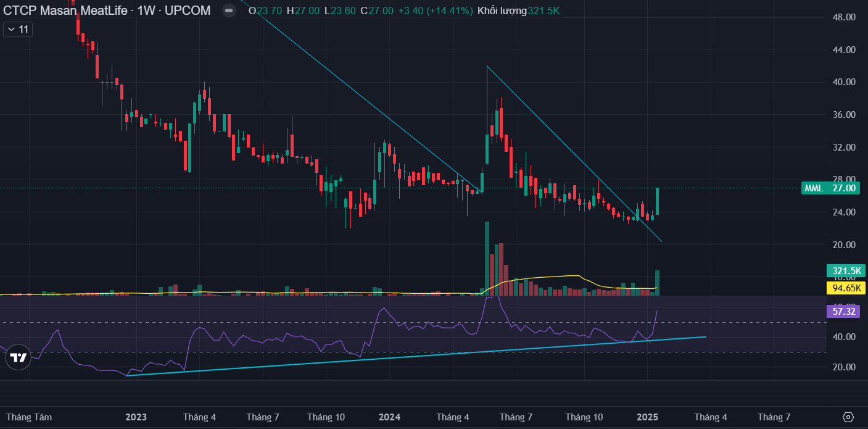Click the L23.60 low value in the header
This screenshot has width=868, height=429.
pos(340,10)
